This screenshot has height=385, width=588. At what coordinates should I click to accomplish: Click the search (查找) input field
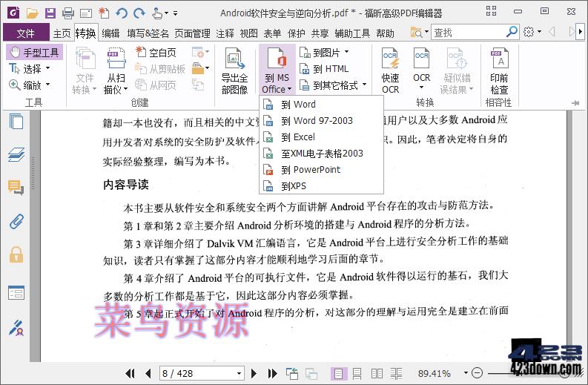pyautogui.click(x=467, y=33)
